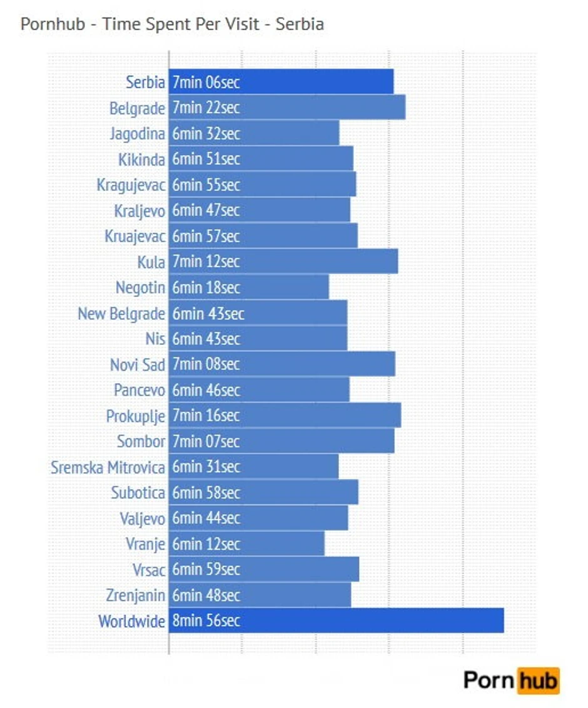Click the Belgrade bar showing 7min 22sec
This screenshot has height=708, width=588.
coord(286,108)
